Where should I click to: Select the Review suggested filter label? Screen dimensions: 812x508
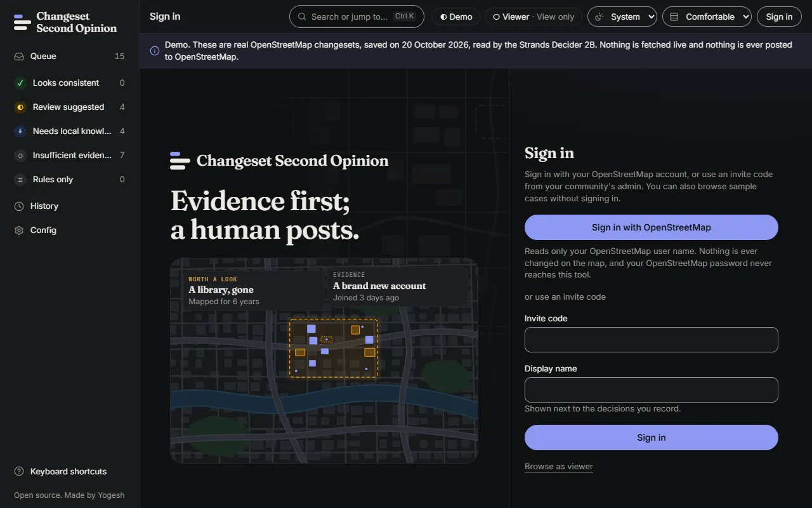[69, 107]
